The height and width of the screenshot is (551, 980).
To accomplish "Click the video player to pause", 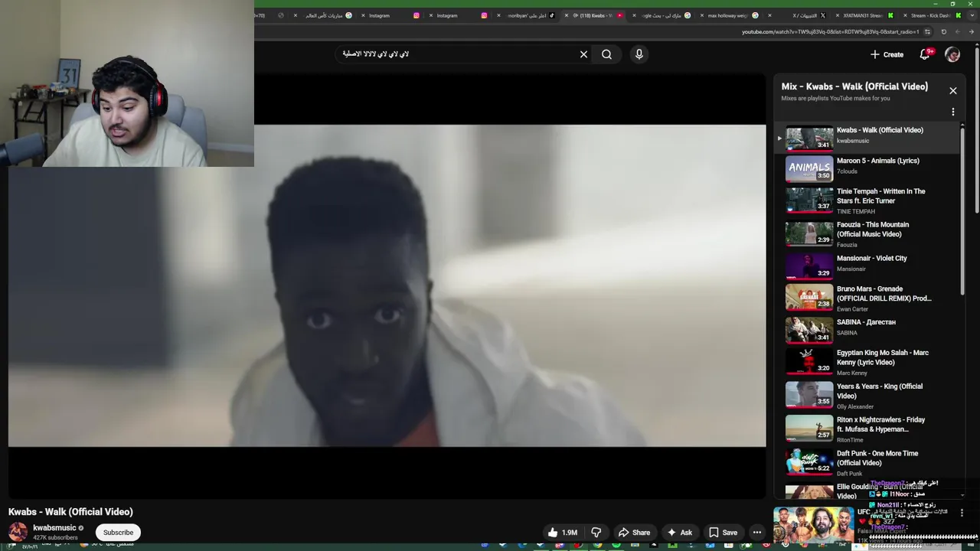I will point(387,285).
